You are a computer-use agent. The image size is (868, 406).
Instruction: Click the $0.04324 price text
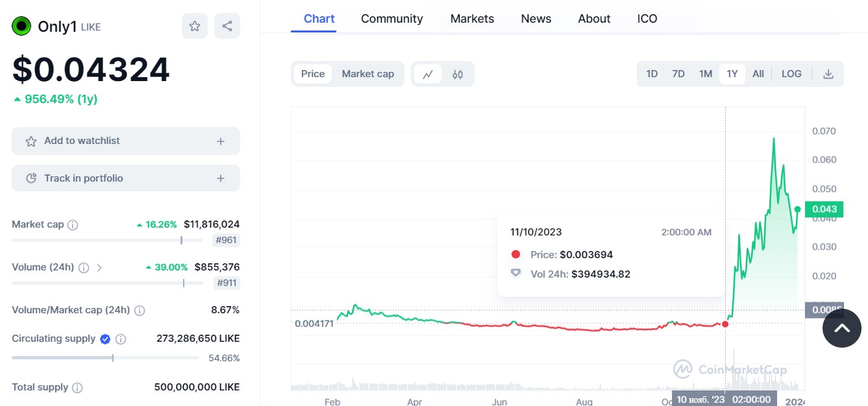coord(91,69)
